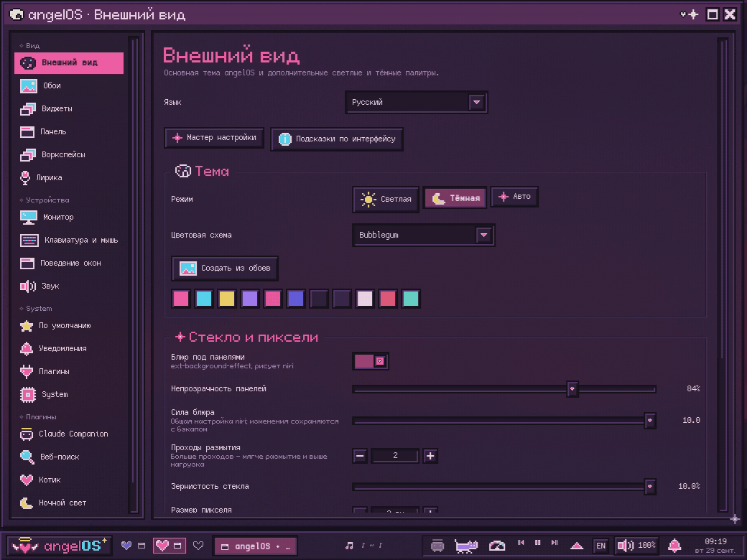Click Создать из обоев button

225,269
